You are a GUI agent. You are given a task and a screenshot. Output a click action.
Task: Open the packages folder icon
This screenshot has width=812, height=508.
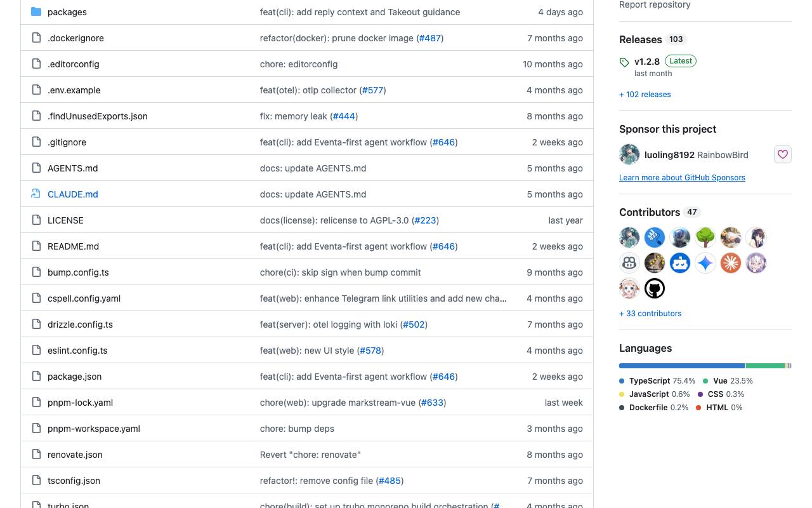click(36, 12)
